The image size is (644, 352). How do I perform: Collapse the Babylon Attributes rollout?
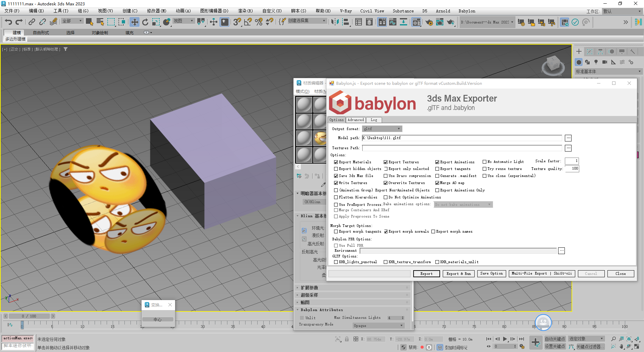click(352, 310)
